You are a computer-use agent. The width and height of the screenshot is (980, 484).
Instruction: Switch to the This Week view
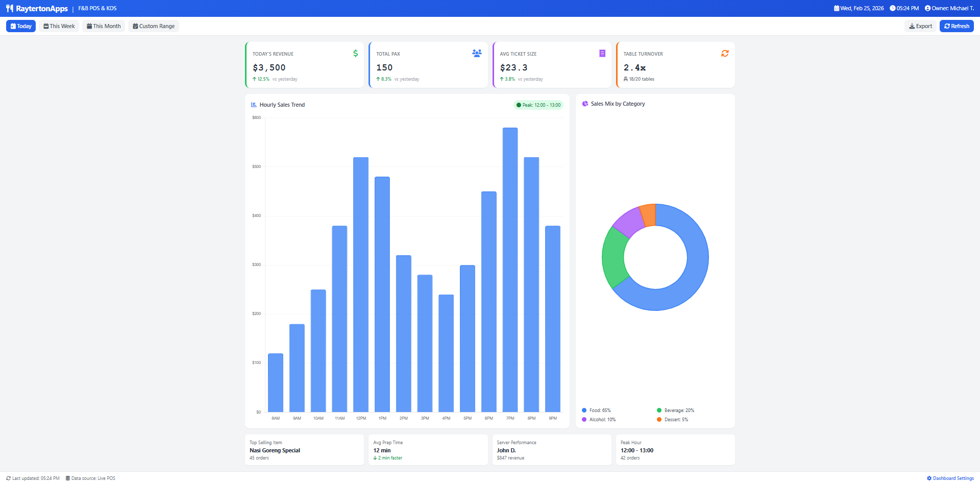tap(58, 26)
